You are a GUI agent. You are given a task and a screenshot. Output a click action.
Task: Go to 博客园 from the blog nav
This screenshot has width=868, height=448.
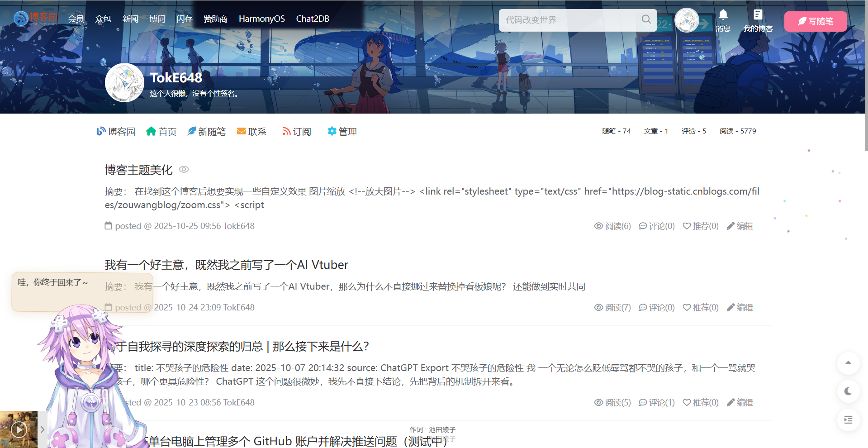click(116, 132)
